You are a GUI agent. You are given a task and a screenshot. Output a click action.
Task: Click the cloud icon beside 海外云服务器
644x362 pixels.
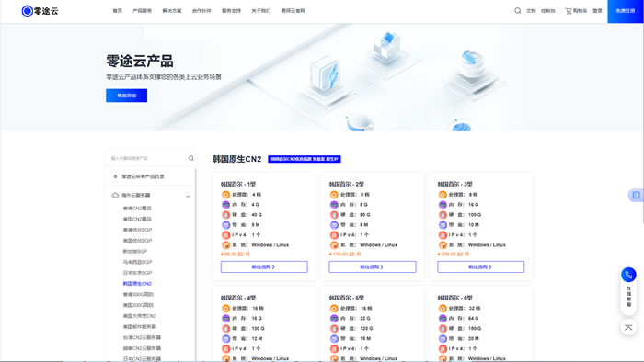(x=115, y=195)
